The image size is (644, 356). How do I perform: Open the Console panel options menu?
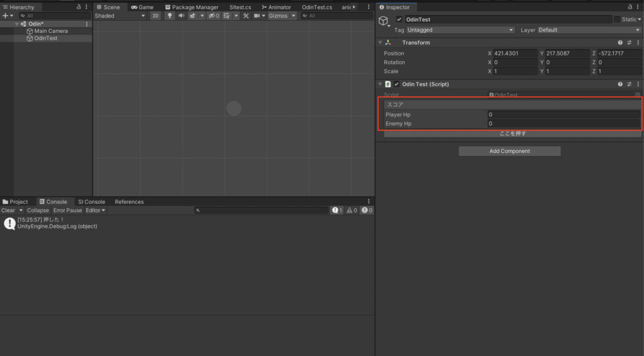369,202
